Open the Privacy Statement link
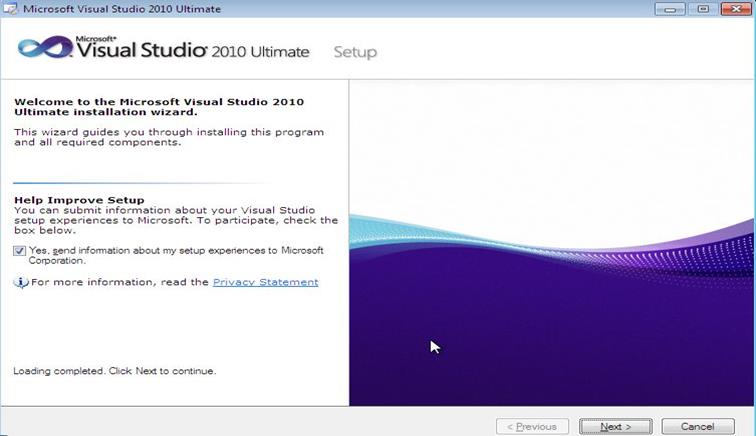This screenshot has height=436, width=756. coord(266,282)
